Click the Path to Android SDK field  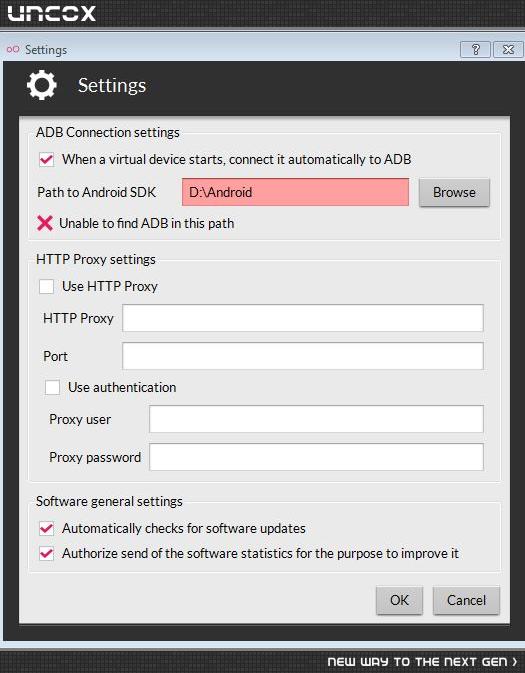pyautogui.click(x=295, y=192)
